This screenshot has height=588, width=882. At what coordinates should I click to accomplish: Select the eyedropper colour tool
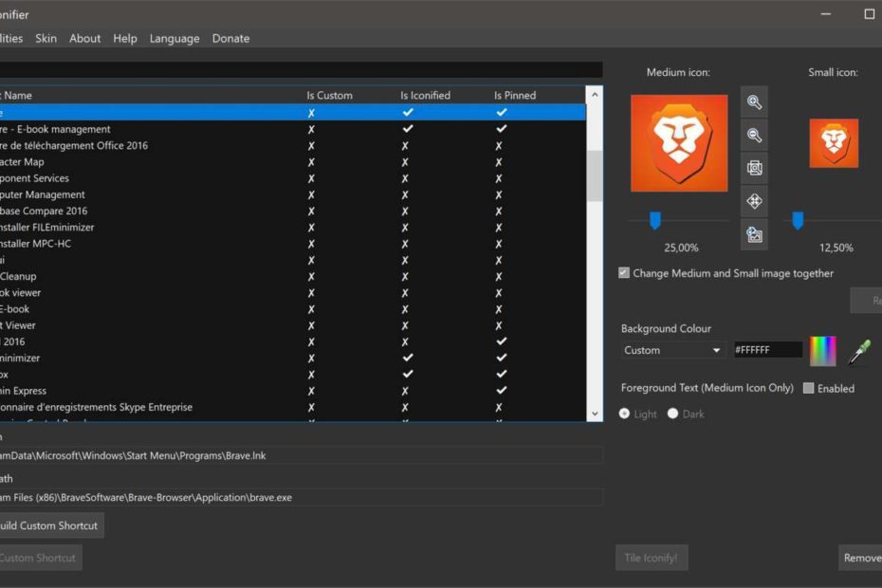(x=859, y=352)
